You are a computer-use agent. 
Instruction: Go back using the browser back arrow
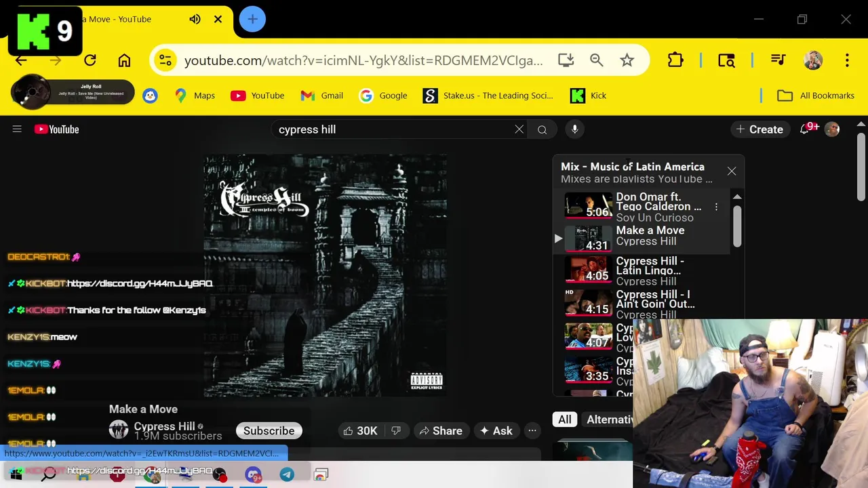(21, 60)
